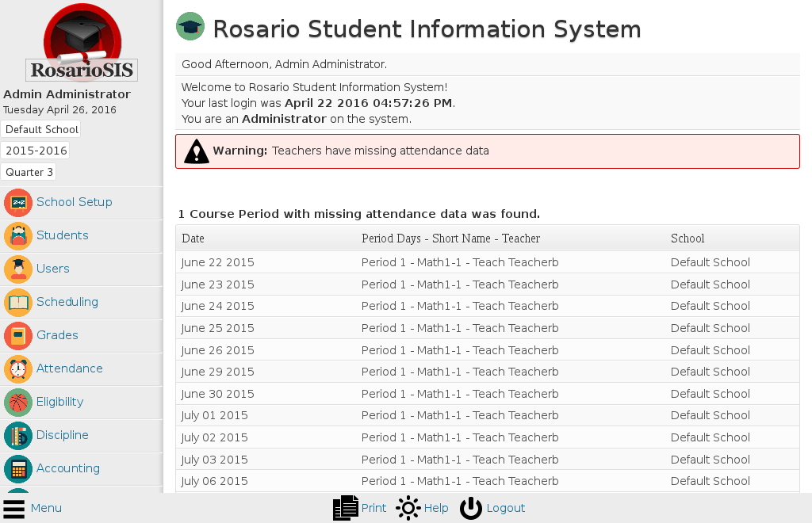Click the June 23 2015 date cell
The image size is (812, 523).
tap(217, 285)
